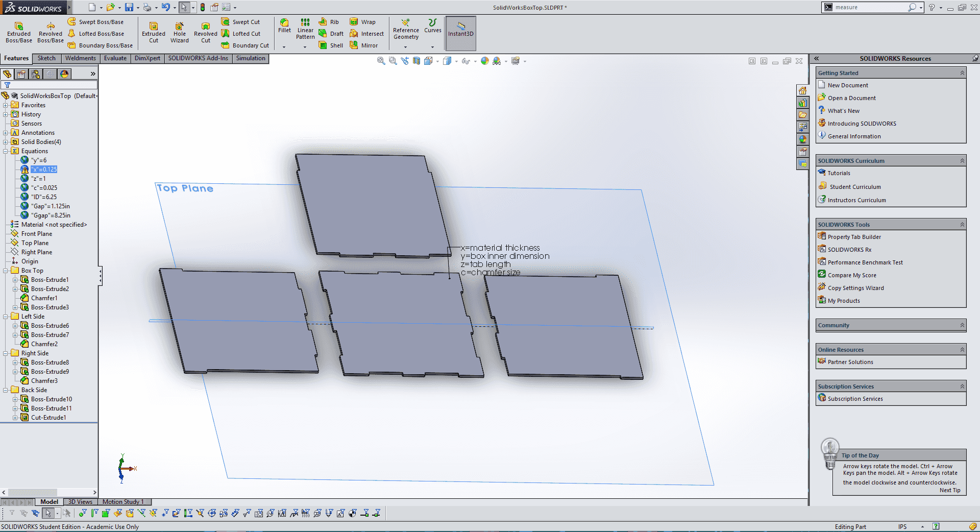Open the Hole Wizard
This screenshot has width=980, height=532.
point(180,32)
